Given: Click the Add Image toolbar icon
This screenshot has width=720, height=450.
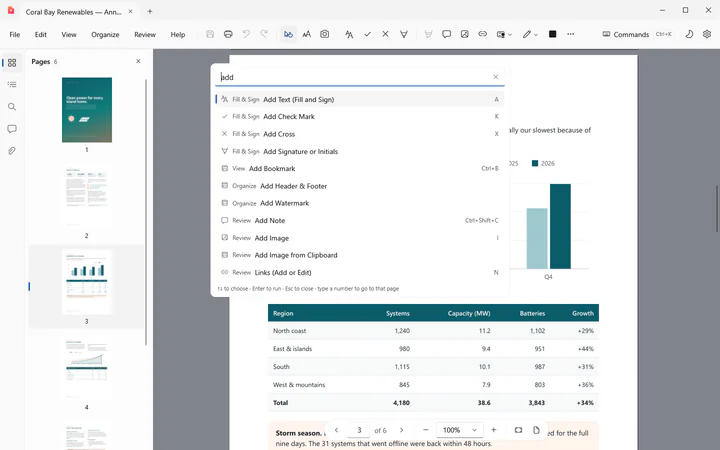Looking at the screenshot, I should 465,34.
